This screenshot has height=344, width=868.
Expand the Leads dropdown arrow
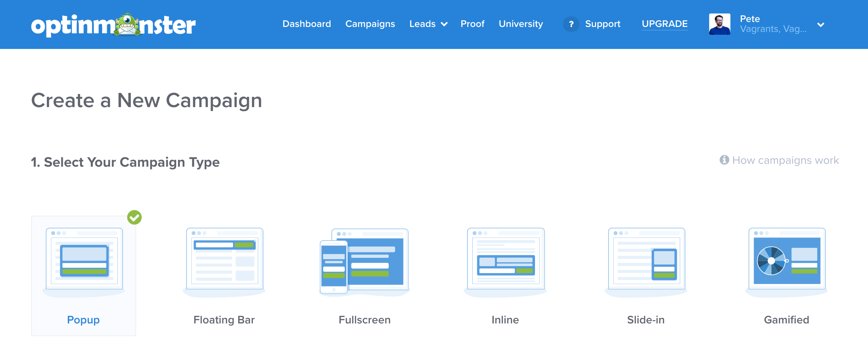[x=444, y=24]
